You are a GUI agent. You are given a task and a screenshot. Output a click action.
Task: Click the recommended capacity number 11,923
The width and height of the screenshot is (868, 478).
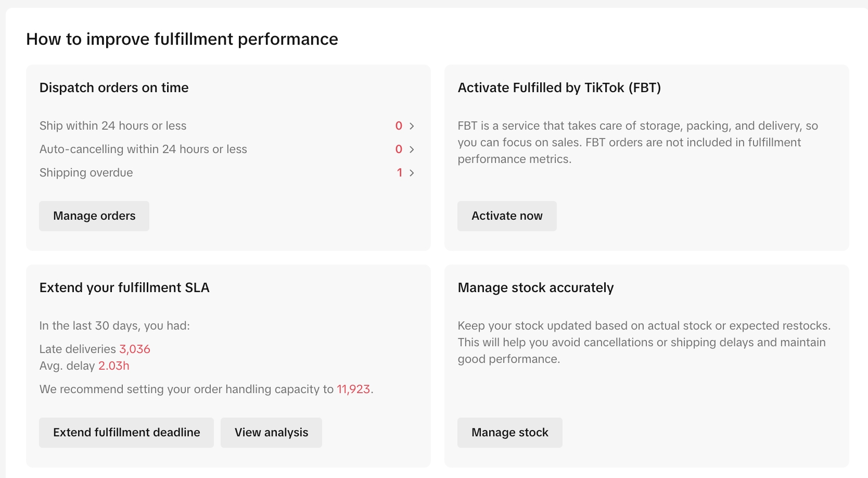(x=353, y=389)
